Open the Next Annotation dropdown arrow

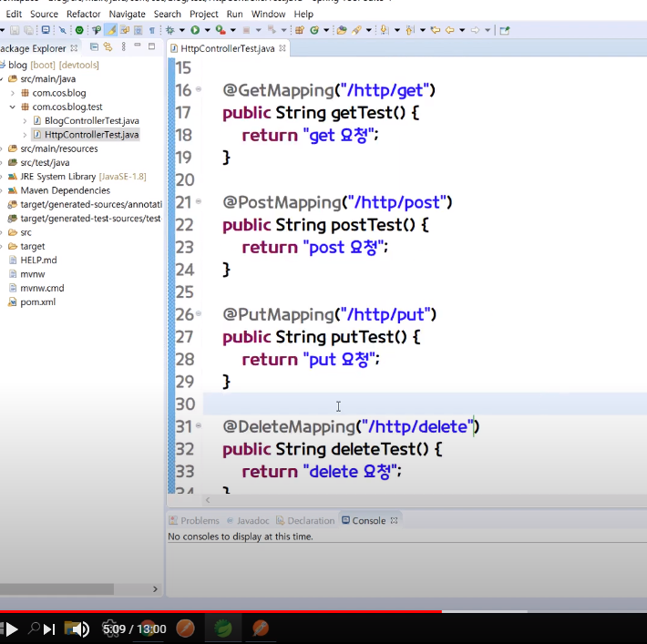click(x=397, y=30)
